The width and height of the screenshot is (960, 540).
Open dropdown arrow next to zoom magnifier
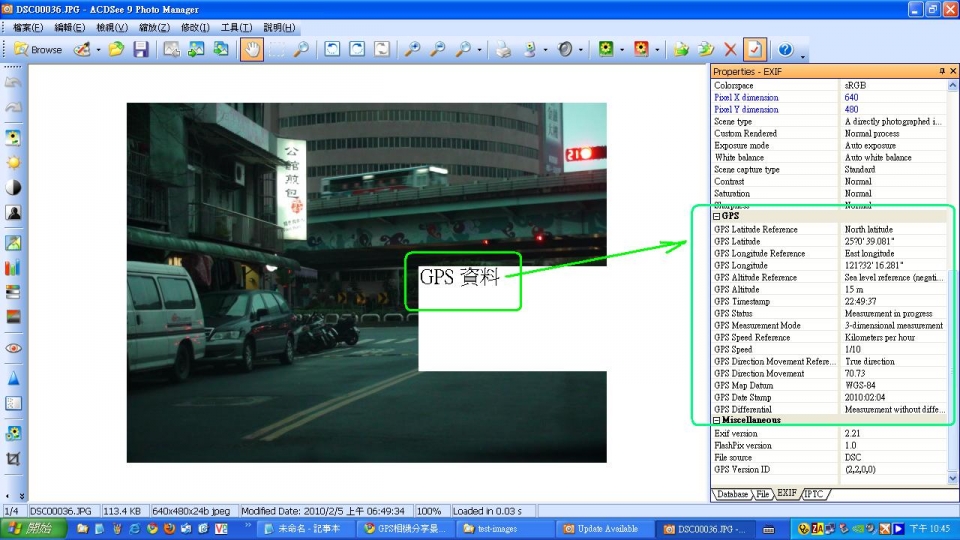[480, 49]
